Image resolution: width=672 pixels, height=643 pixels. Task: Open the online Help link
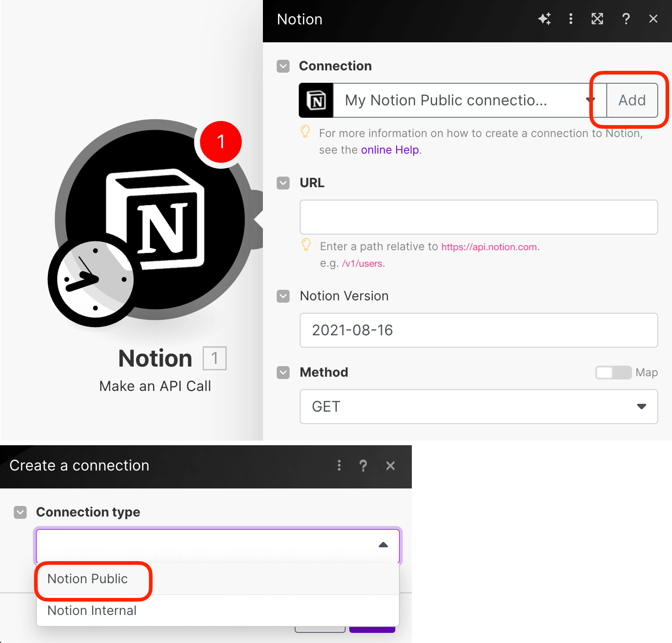[x=389, y=149]
